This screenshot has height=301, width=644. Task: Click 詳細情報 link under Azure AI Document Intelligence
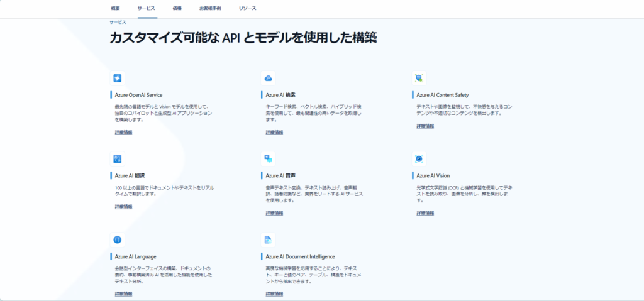pyautogui.click(x=274, y=294)
